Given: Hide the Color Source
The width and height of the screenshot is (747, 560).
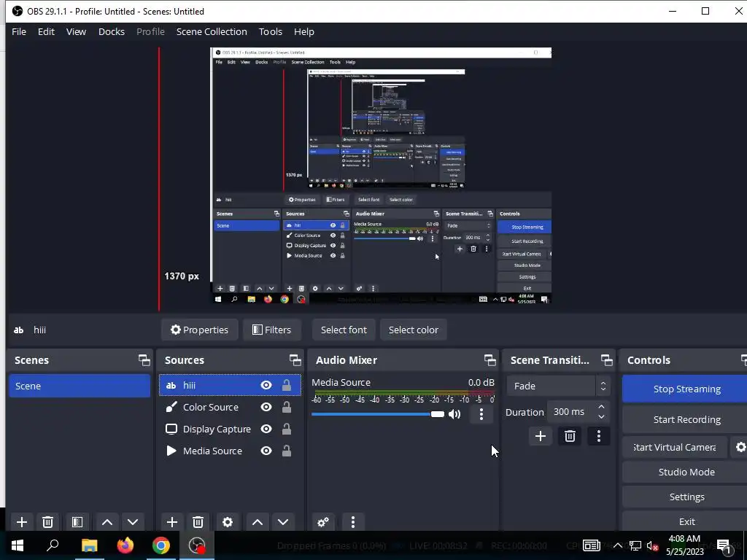Looking at the screenshot, I should point(266,407).
